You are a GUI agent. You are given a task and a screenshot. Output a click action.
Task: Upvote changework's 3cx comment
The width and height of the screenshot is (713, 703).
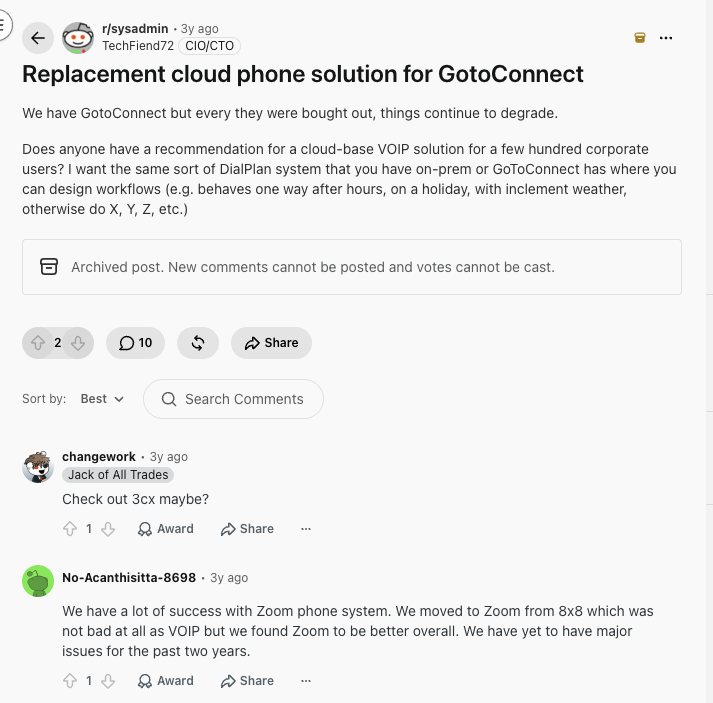tap(70, 529)
